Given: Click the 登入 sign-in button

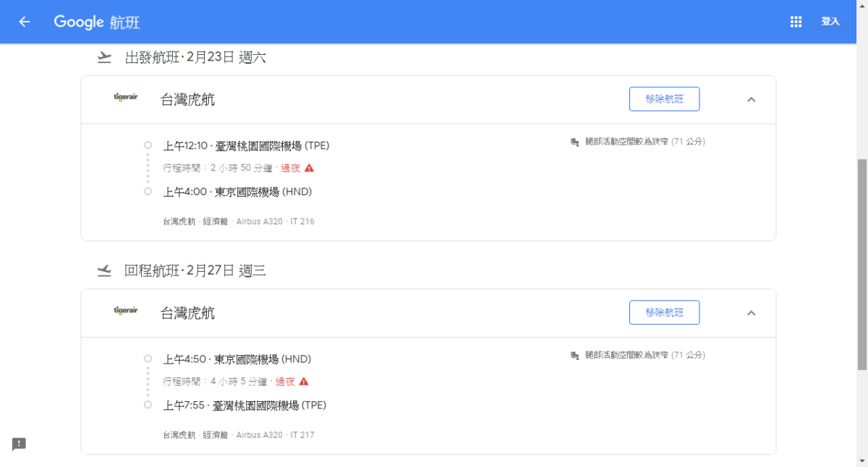Looking at the screenshot, I should (830, 22).
